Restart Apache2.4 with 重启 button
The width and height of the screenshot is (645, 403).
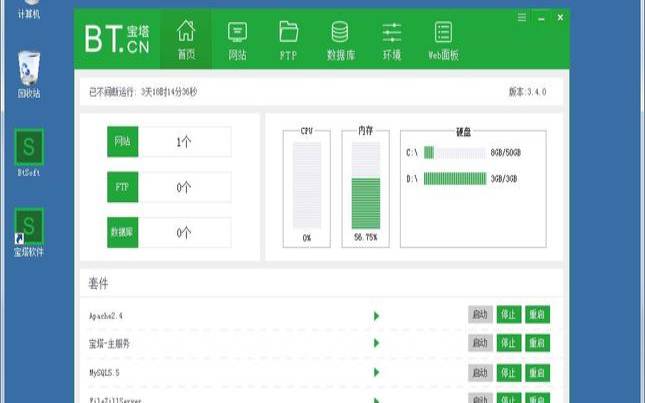[x=537, y=315]
